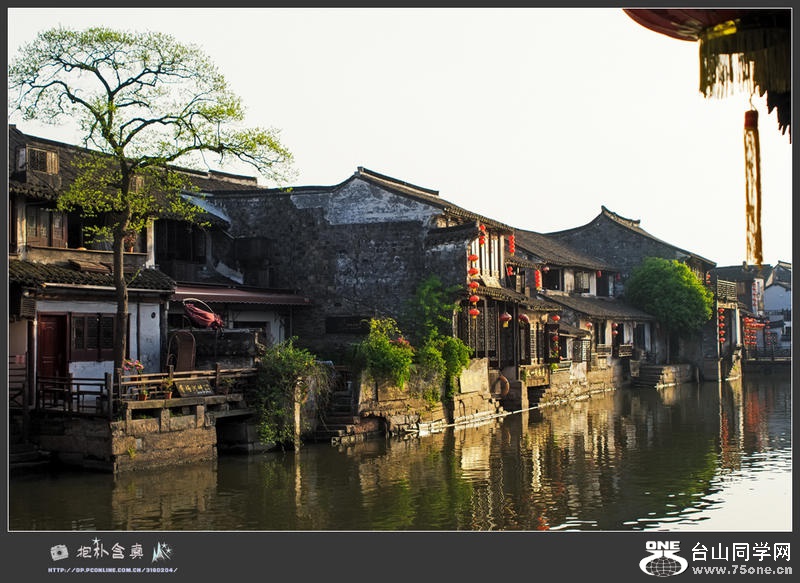Open the www.75one.com link
The width and height of the screenshot is (800, 583).
click(740, 569)
